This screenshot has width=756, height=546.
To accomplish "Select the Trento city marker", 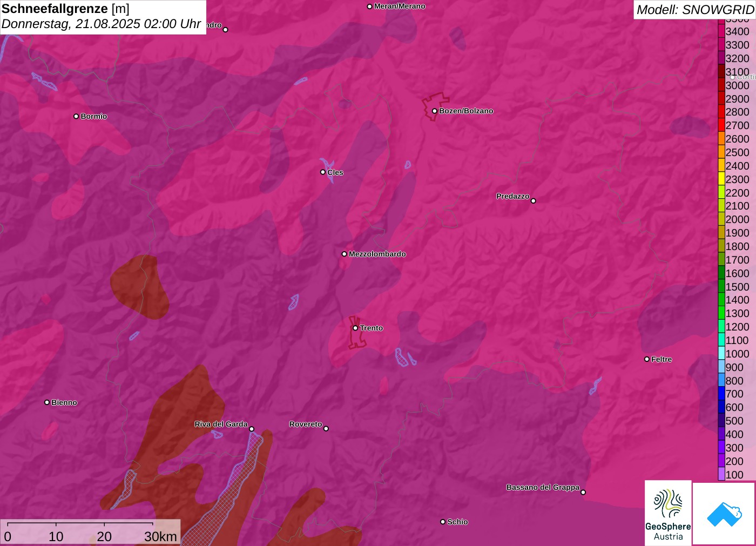I will click(x=355, y=328).
